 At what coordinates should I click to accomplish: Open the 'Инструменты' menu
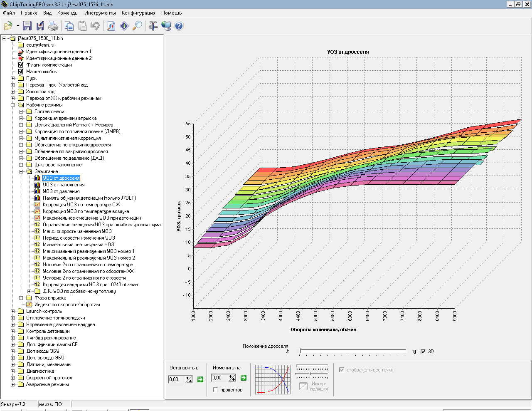100,13
